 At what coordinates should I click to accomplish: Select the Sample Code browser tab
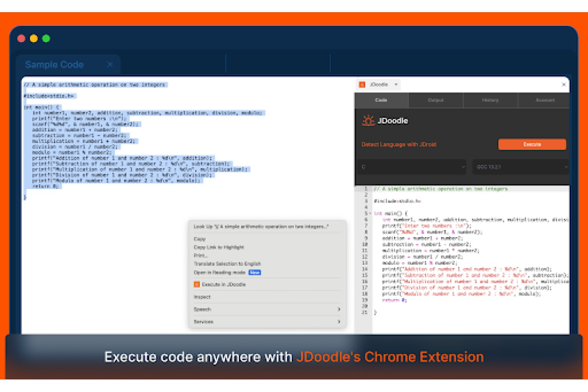[68, 64]
